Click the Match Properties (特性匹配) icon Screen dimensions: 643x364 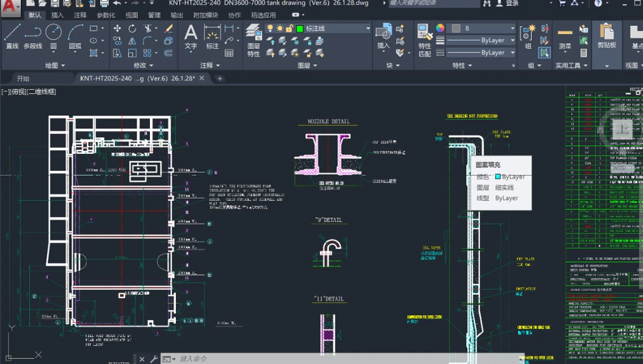pos(424,40)
